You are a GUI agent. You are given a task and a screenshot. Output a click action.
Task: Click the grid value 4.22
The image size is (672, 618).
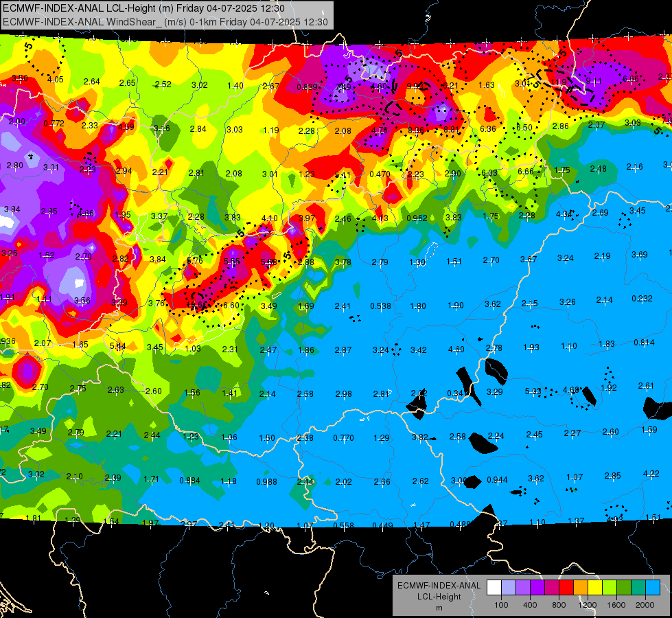(x=651, y=474)
